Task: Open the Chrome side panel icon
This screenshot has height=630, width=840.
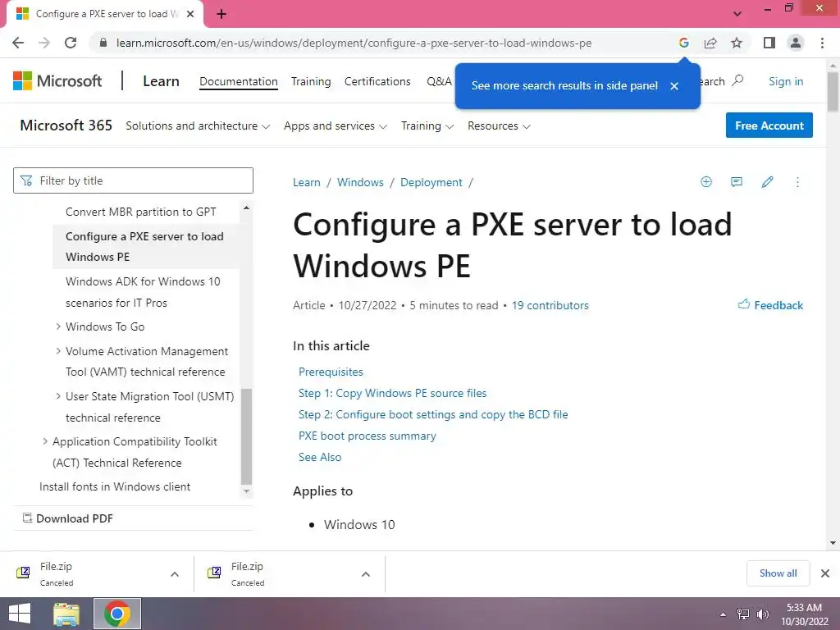Action: click(x=769, y=43)
